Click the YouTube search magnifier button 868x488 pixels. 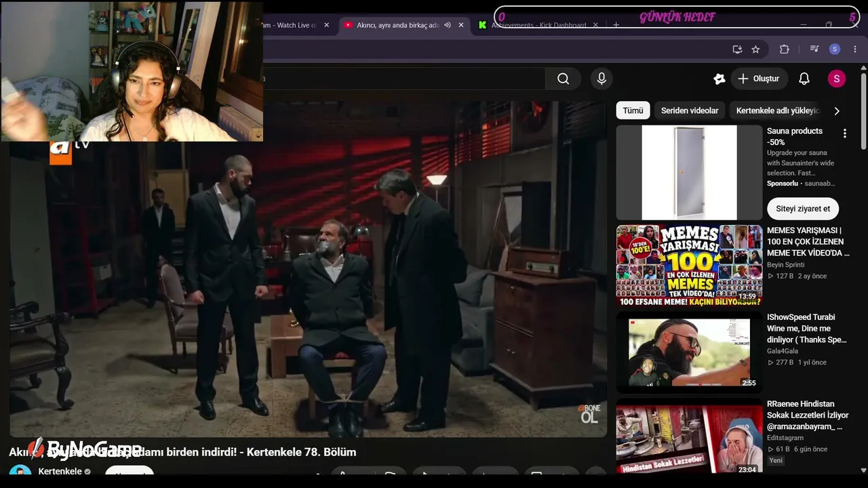[x=563, y=79]
